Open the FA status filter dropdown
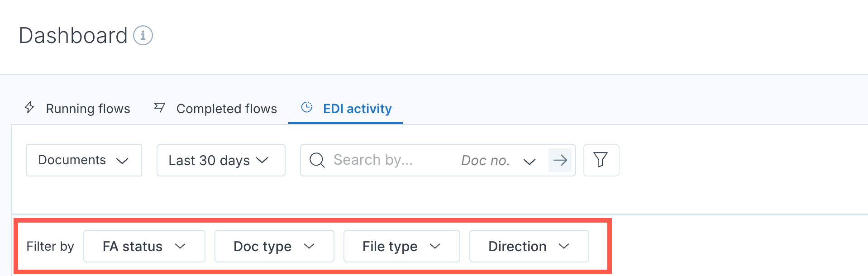This screenshot has height=276, width=868. 144,246
